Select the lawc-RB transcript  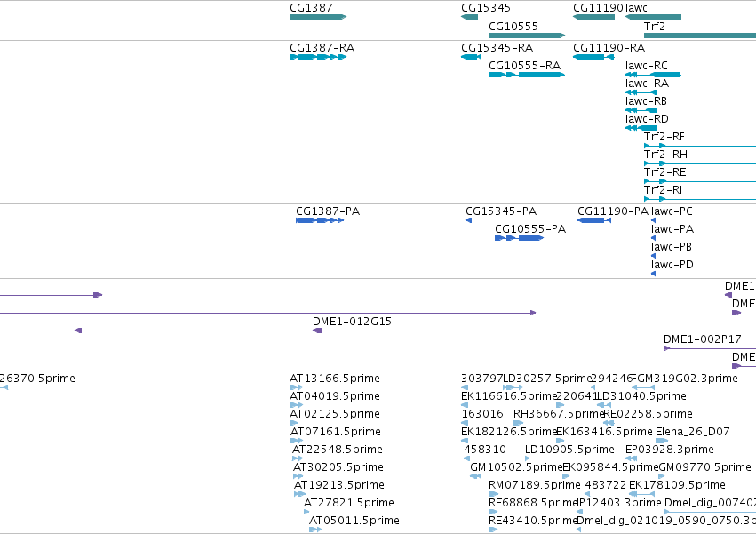pyautogui.click(x=641, y=110)
